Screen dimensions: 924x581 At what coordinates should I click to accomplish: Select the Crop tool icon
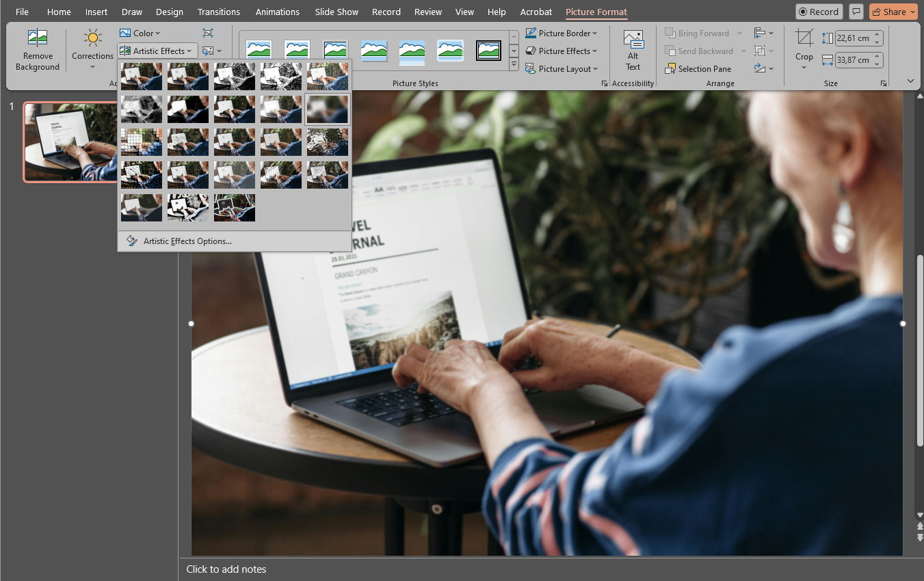tap(804, 38)
